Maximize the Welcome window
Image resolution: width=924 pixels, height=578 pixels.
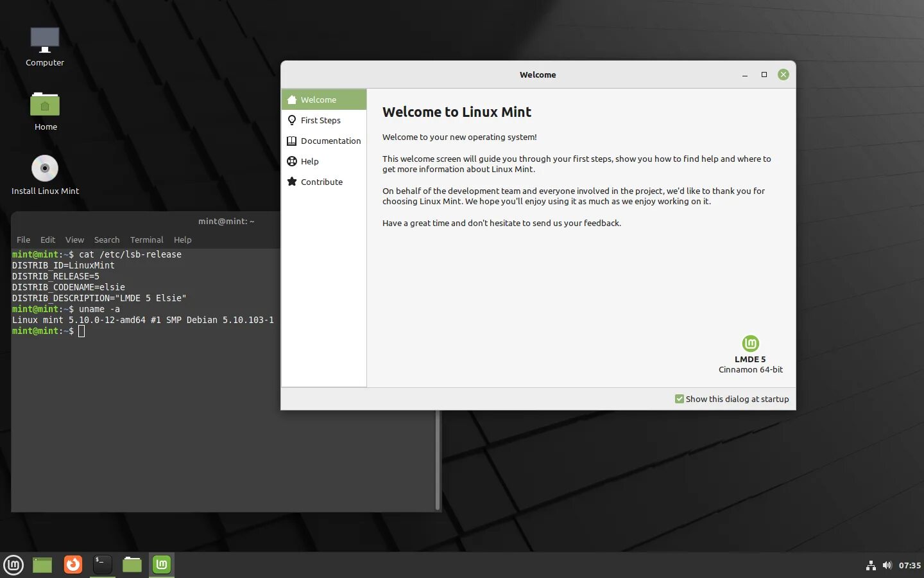764,74
